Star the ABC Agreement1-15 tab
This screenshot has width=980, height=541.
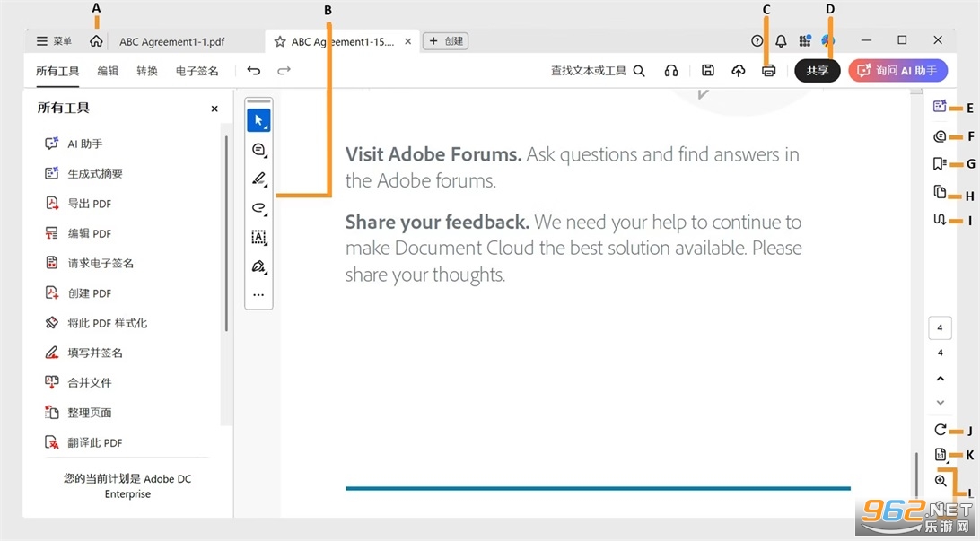click(280, 42)
